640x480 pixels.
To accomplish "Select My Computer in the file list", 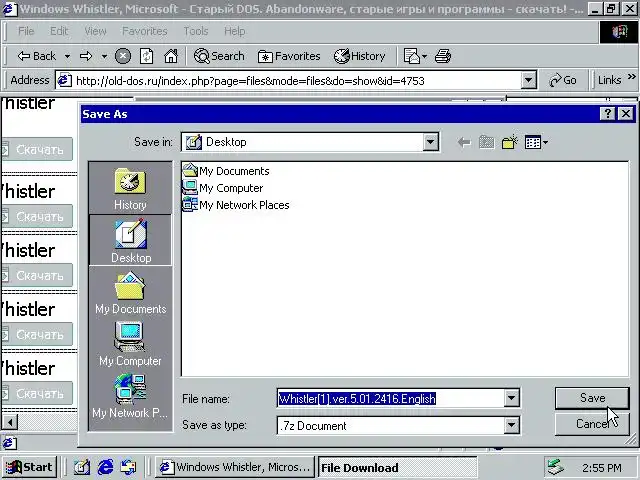I will click(x=223, y=188).
